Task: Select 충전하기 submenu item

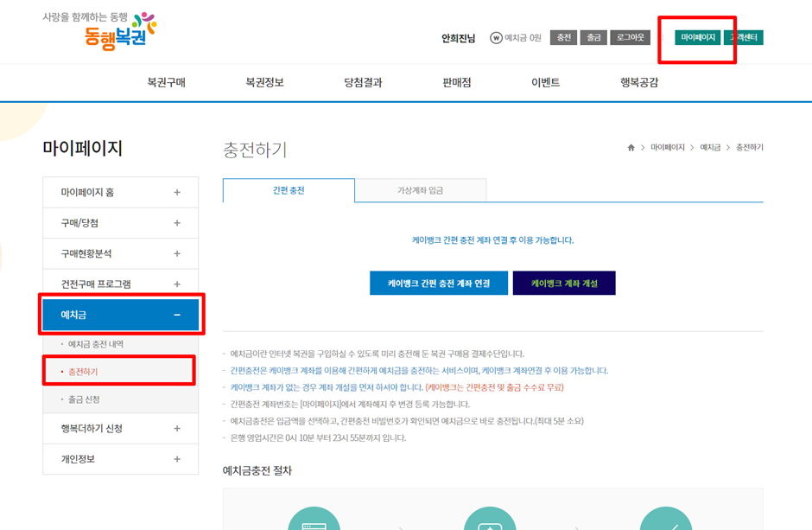Action: tap(83, 372)
